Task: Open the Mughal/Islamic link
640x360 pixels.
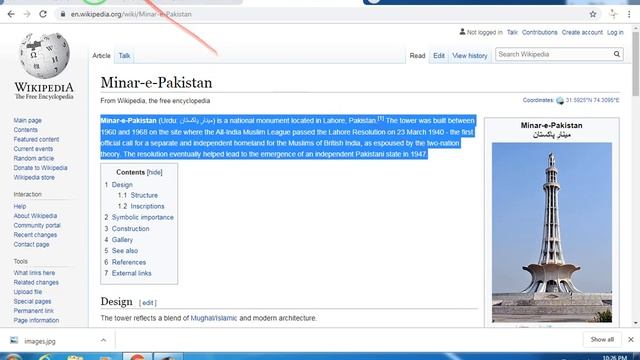Action: click(213, 318)
